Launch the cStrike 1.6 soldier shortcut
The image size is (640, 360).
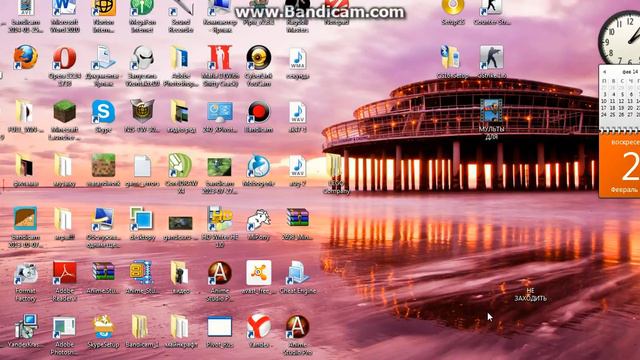coord(491,57)
